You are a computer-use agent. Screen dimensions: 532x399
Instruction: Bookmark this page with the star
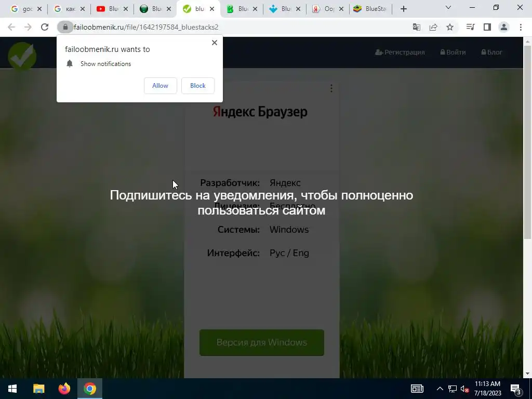[450, 27]
